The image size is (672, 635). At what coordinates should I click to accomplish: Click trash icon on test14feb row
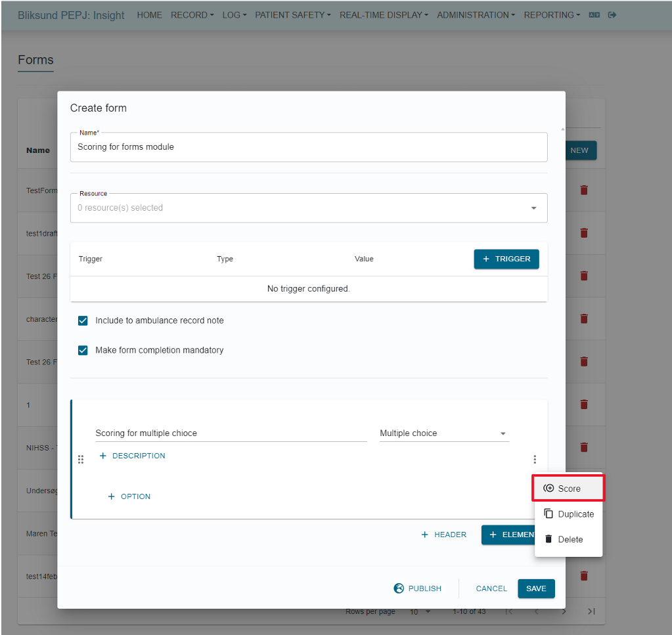(x=584, y=575)
